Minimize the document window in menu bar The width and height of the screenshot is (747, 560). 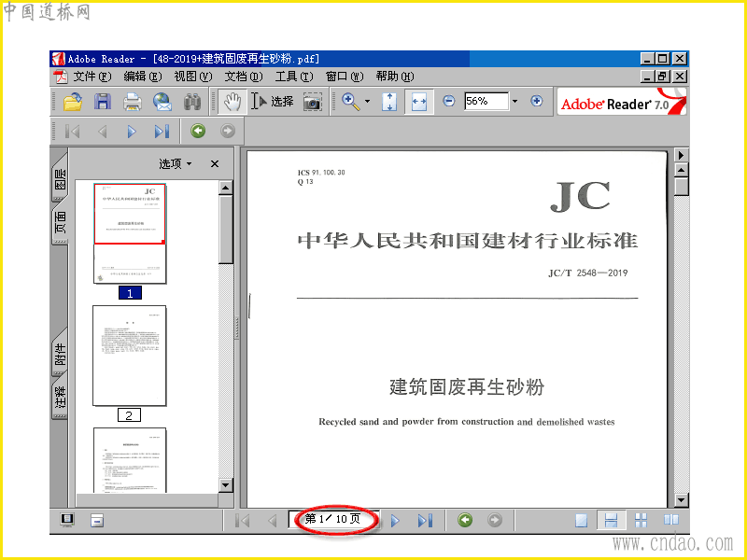pyautogui.click(x=646, y=77)
